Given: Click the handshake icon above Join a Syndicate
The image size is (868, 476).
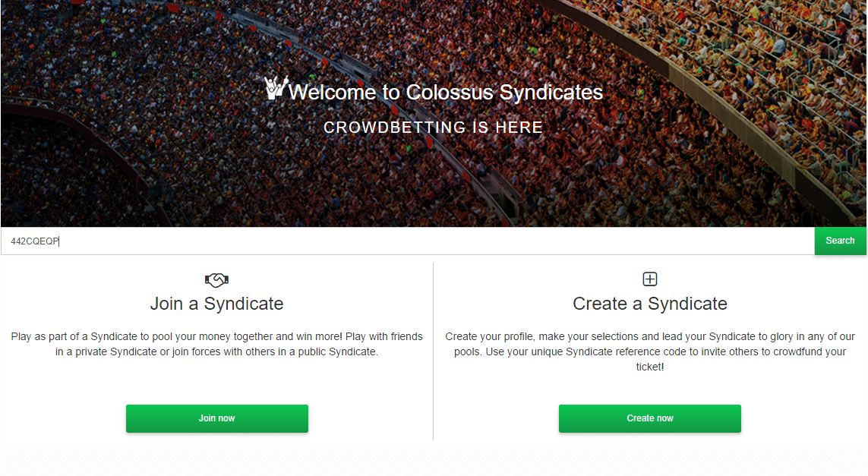Looking at the screenshot, I should click(x=216, y=280).
